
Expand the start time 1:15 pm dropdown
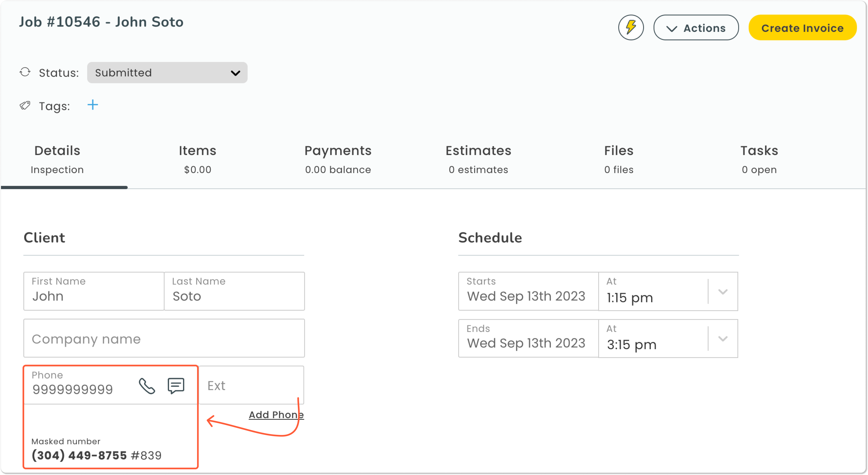(723, 292)
